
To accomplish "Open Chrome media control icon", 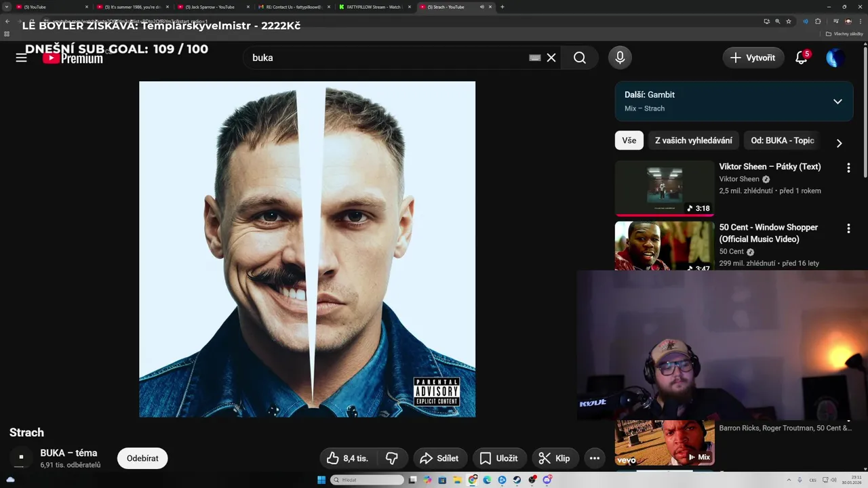I will [x=835, y=21].
